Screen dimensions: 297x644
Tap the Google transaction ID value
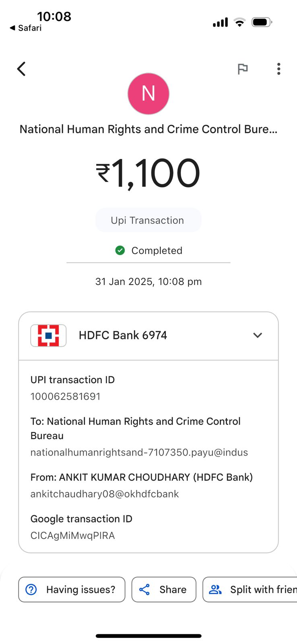(73, 536)
